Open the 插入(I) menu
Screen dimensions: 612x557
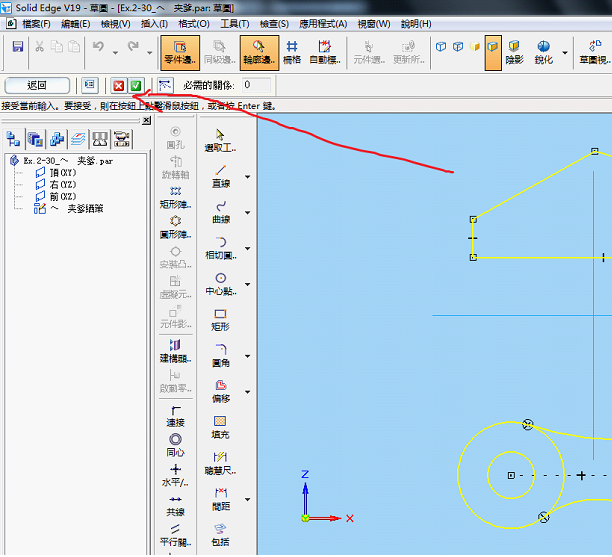[154, 24]
